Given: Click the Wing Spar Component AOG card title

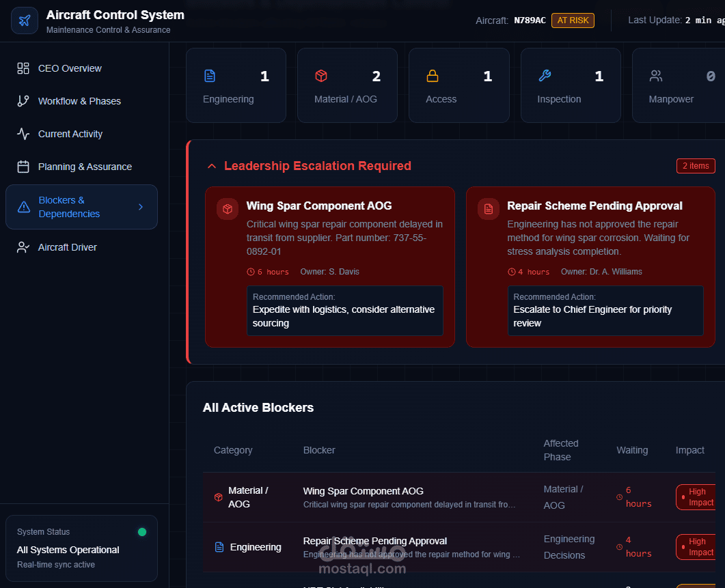Looking at the screenshot, I should [319, 206].
